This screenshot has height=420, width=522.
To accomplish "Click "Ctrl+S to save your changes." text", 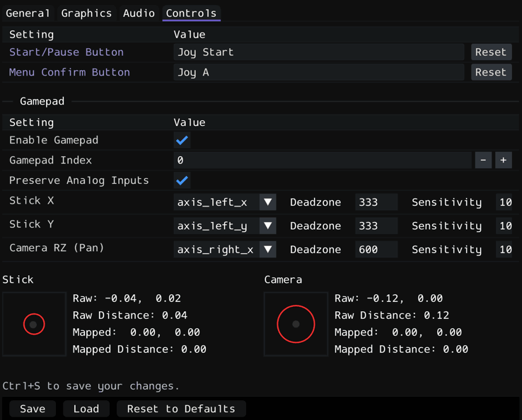I will [x=91, y=386].
